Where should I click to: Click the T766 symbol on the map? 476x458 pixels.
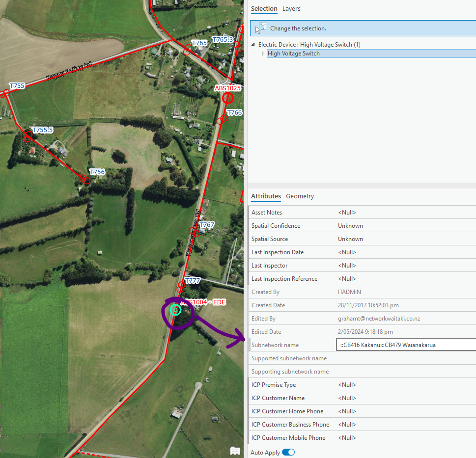point(221,119)
